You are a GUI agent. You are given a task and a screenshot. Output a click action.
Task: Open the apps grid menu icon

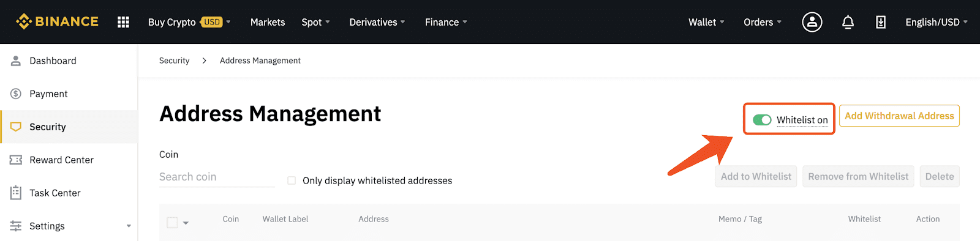click(x=123, y=22)
